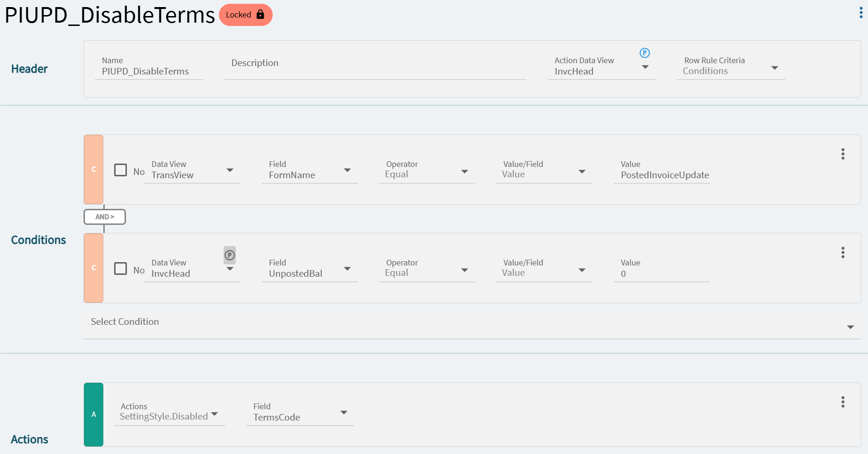Click the P icon above the InvcHead Data View

[x=230, y=255]
